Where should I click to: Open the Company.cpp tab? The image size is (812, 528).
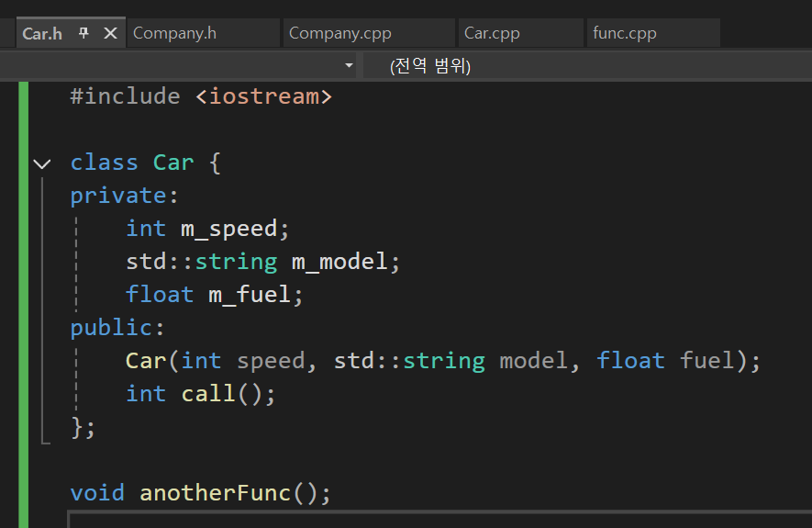point(369,33)
